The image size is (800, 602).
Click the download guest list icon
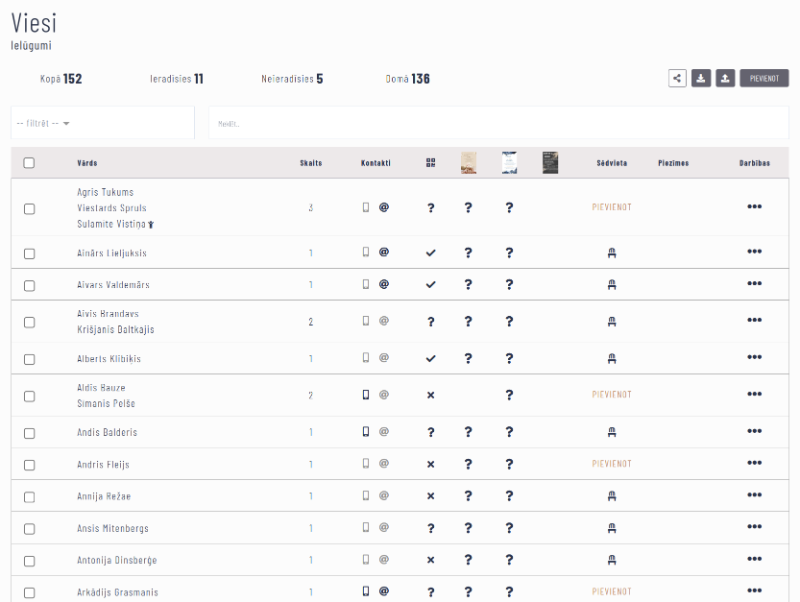(x=701, y=79)
